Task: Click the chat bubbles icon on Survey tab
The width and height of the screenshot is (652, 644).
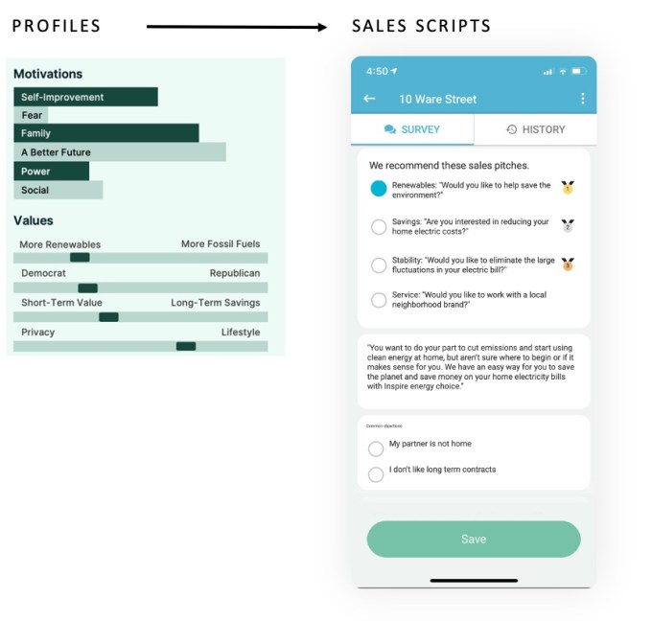Action: pos(390,129)
